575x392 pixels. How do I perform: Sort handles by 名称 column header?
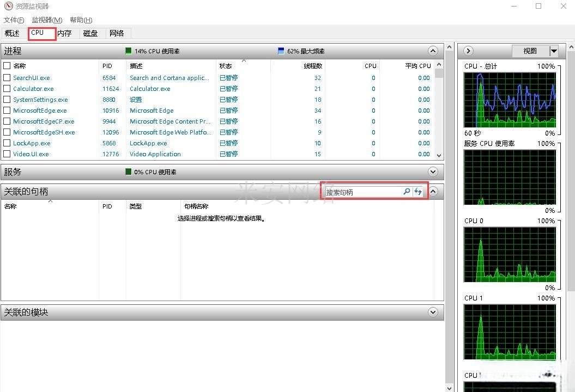click(10, 206)
